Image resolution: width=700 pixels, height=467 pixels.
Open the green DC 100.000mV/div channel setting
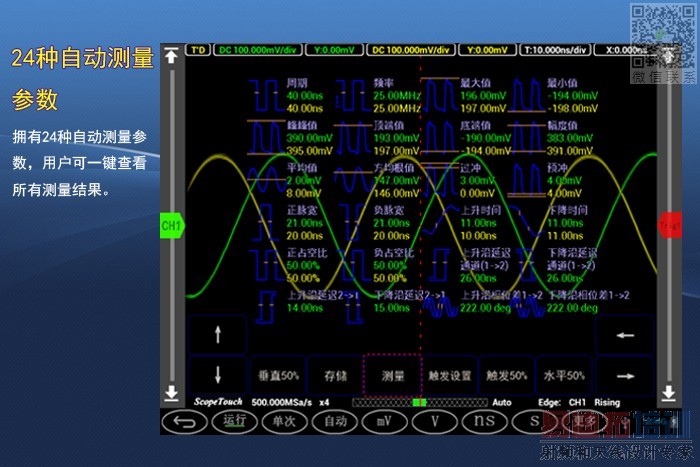258,50
